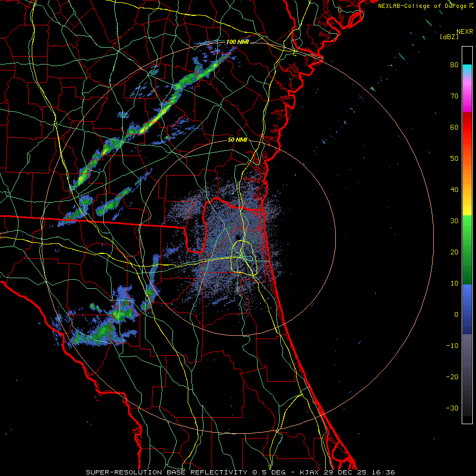Click the 60 value on the dBZ scale
This screenshot has height=476, width=476.
(454, 127)
